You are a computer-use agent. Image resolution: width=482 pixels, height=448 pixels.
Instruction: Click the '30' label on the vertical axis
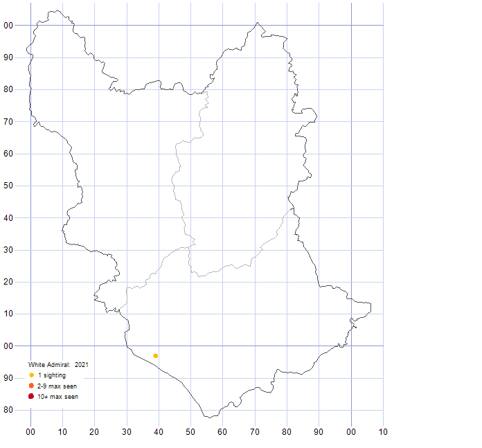click(x=8, y=250)
